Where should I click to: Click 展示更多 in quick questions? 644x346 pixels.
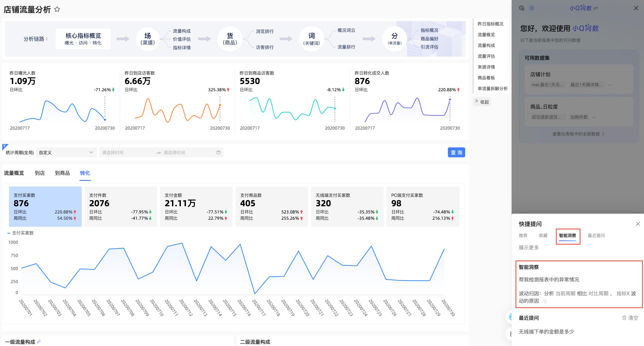coord(528,247)
